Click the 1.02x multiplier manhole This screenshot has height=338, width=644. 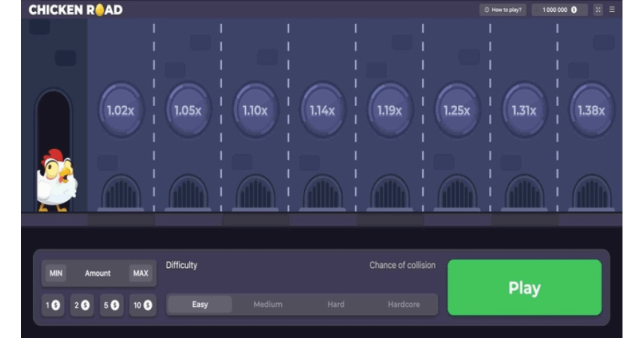[x=121, y=111]
